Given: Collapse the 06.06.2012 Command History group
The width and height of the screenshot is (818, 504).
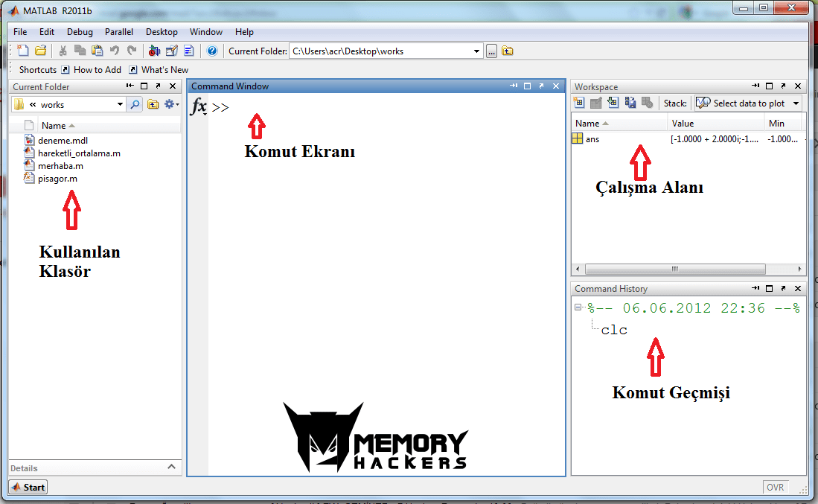Looking at the screenshot, I should [x=578, y=307].
